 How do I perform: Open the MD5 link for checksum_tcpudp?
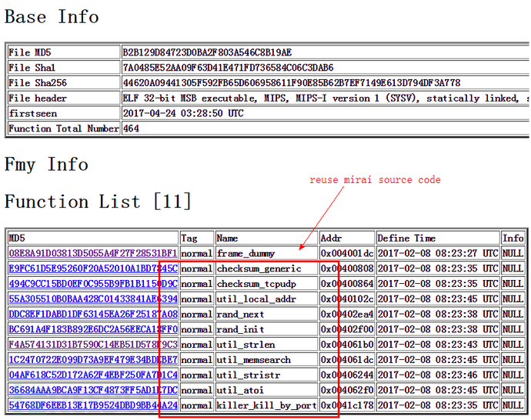pyautogui.click(x=93, y=284)
